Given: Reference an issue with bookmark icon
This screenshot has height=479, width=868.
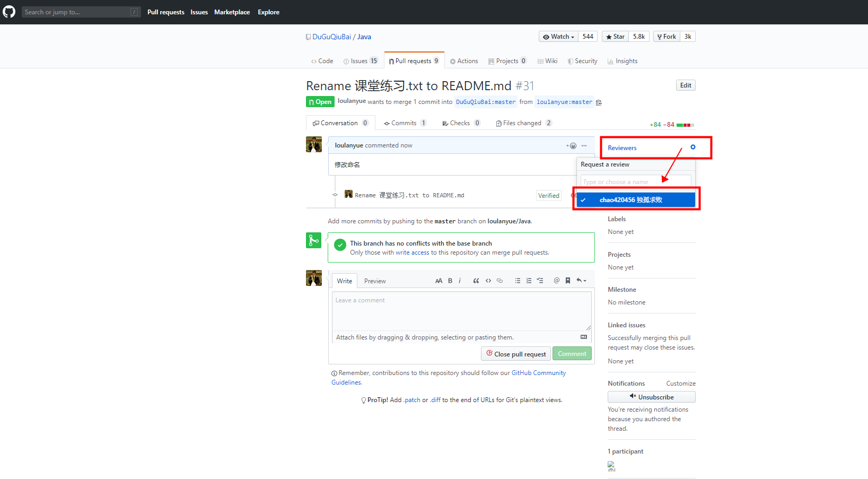Looking at the screenshot, I should click(568, 281).
